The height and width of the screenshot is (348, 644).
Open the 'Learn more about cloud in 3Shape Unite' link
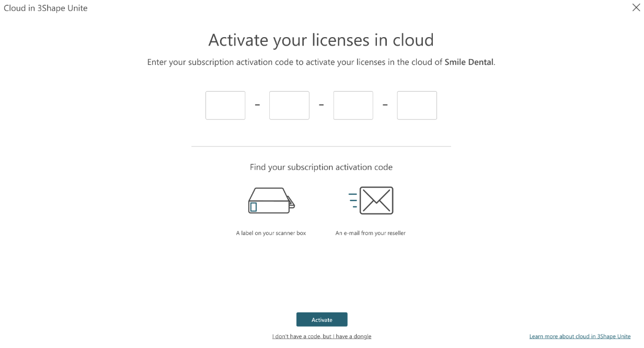[x=580, y=336]
